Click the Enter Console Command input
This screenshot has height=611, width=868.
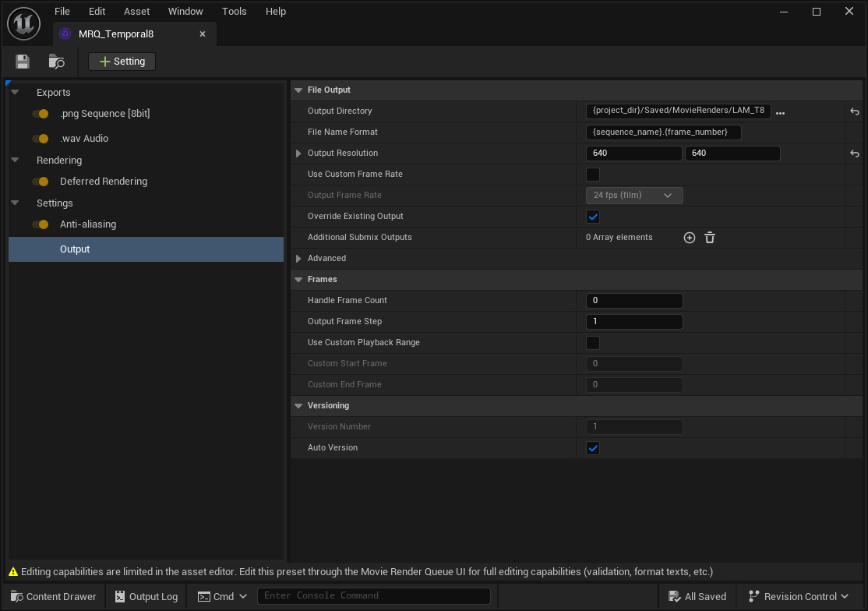pyautogui.click(x=374, y=596)
